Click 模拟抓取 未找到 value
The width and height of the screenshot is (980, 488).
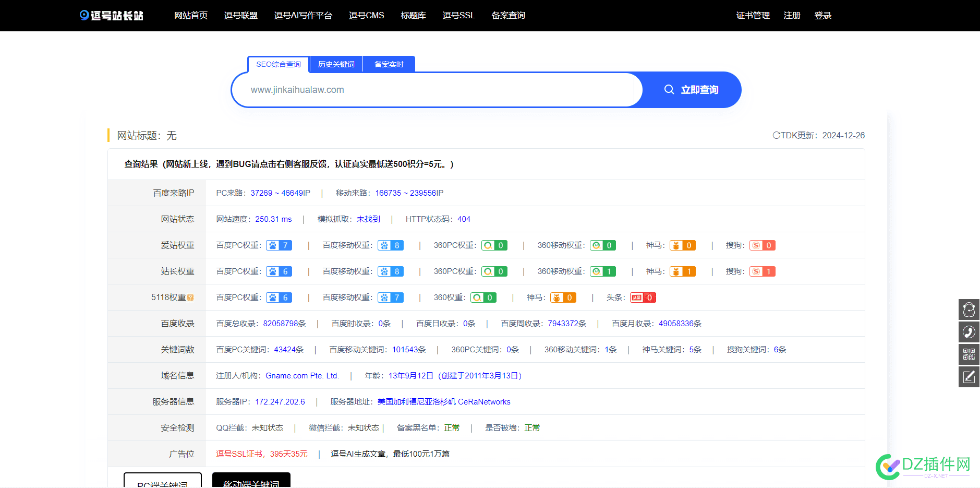369,219
